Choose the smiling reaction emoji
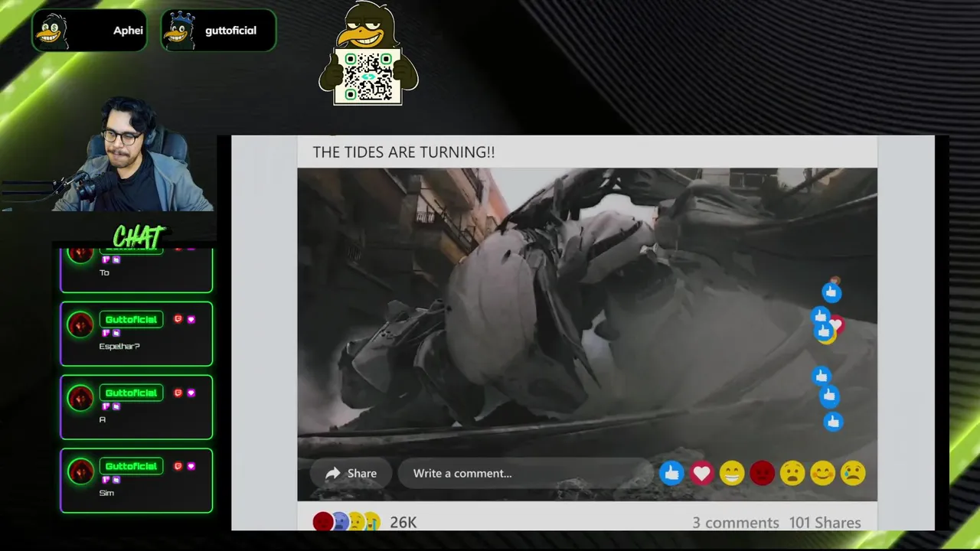The height and width of the screenshot is (551, 980). point(822,473)
